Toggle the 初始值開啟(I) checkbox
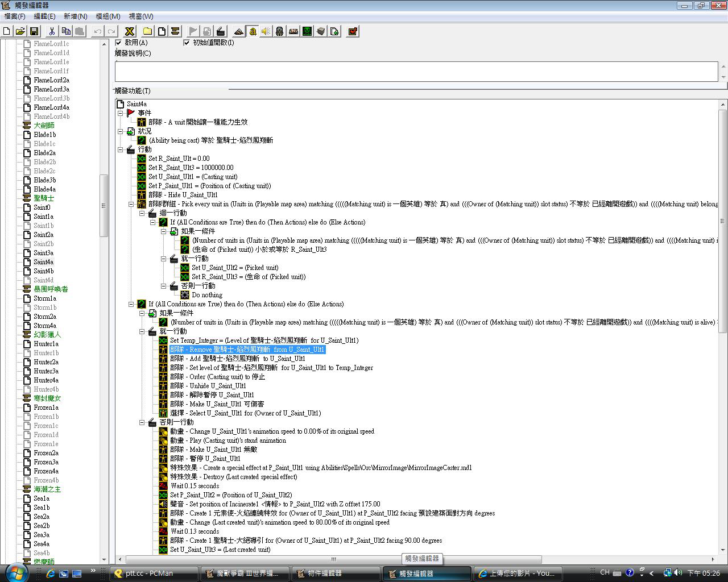Viewport: 728px width, 582px height. tap(187, 43)
